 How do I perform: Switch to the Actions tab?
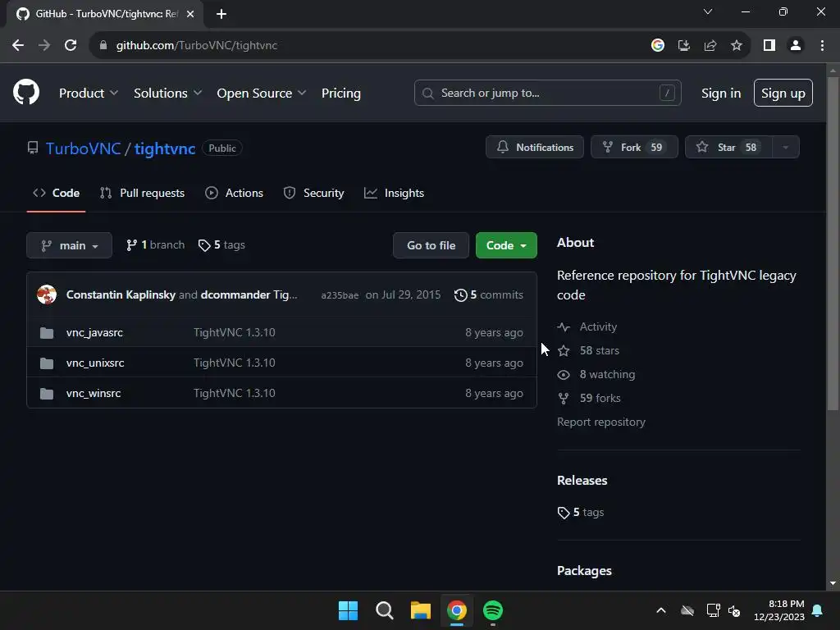(234, 194)
